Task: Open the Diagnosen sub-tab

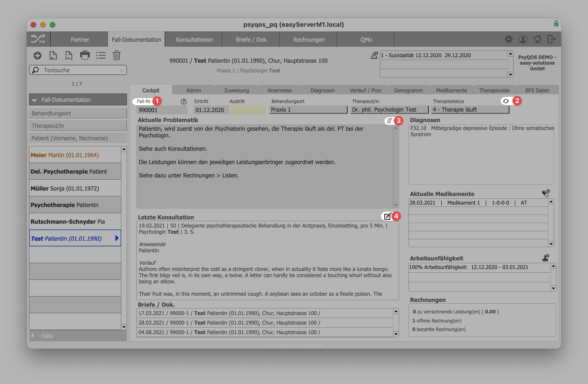Action: (x=322, y=90)
